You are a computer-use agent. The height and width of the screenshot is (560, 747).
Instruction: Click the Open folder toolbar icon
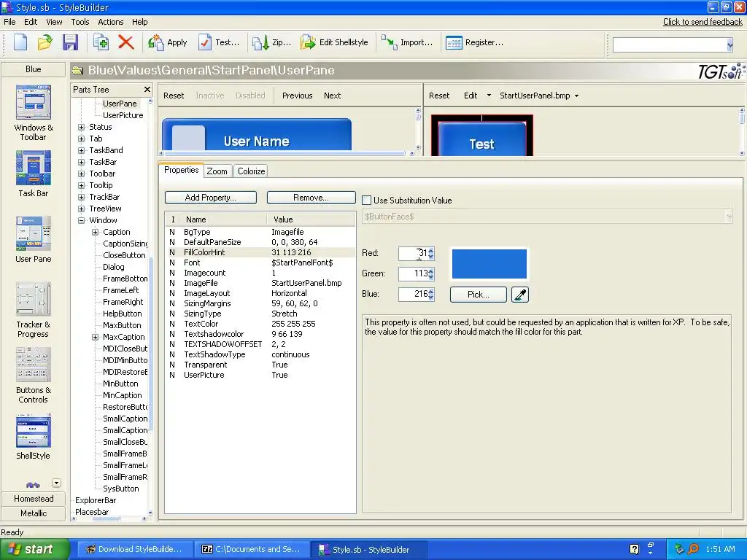(44, 42)
